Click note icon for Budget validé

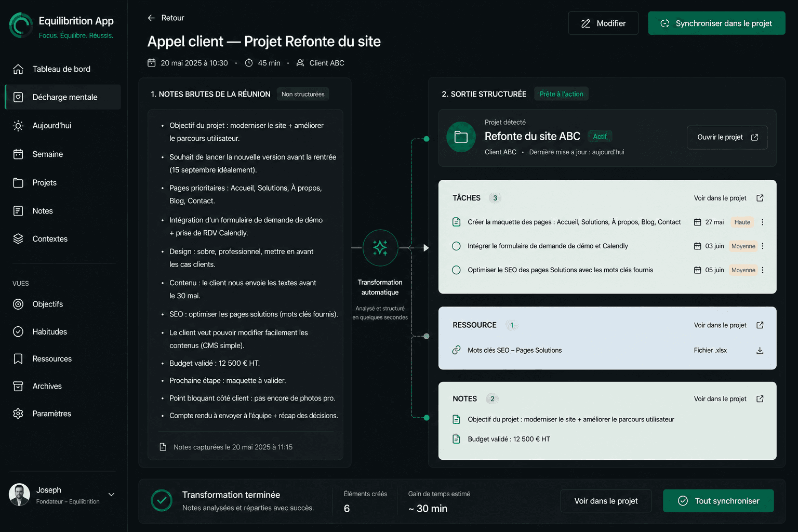(456, 439)
